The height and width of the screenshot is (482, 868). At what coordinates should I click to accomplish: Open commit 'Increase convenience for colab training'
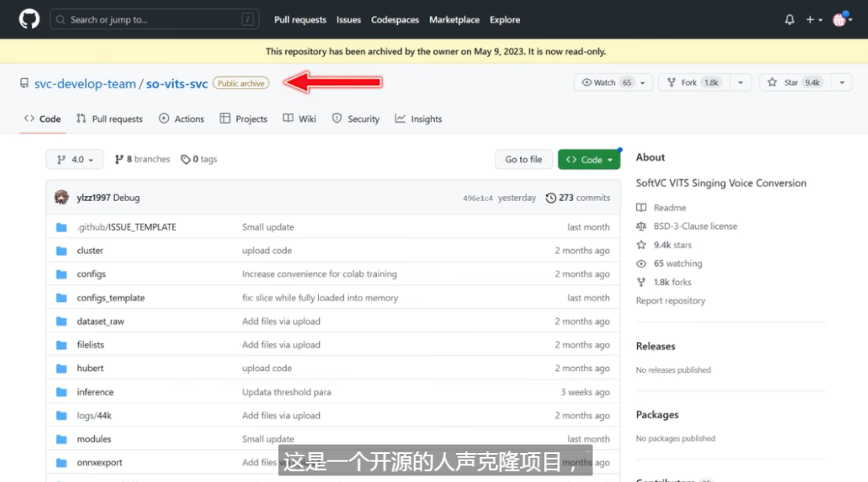pos(319,274)
